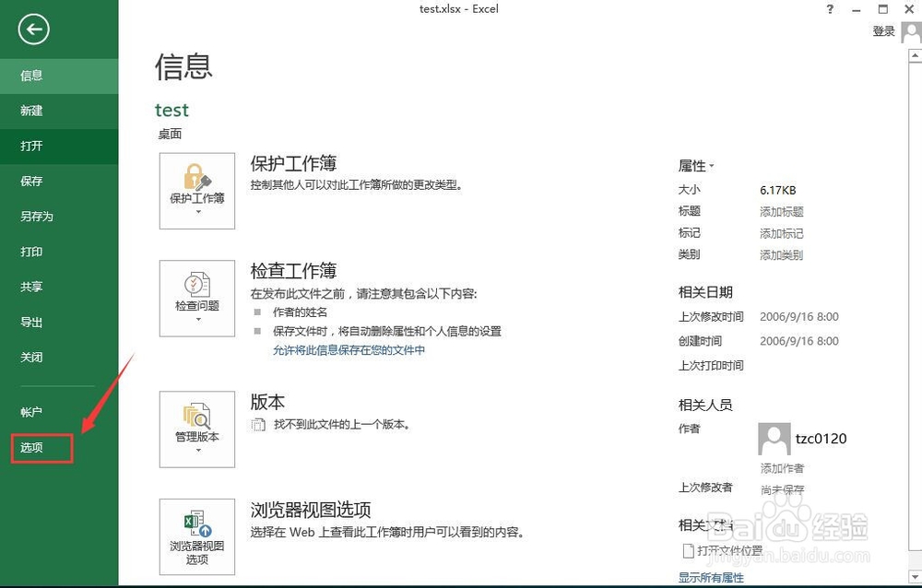This screenshot has width=922, height=588.
Task: Open the Manage Versions (管理版本) button
Action: [x=197, y=429]
